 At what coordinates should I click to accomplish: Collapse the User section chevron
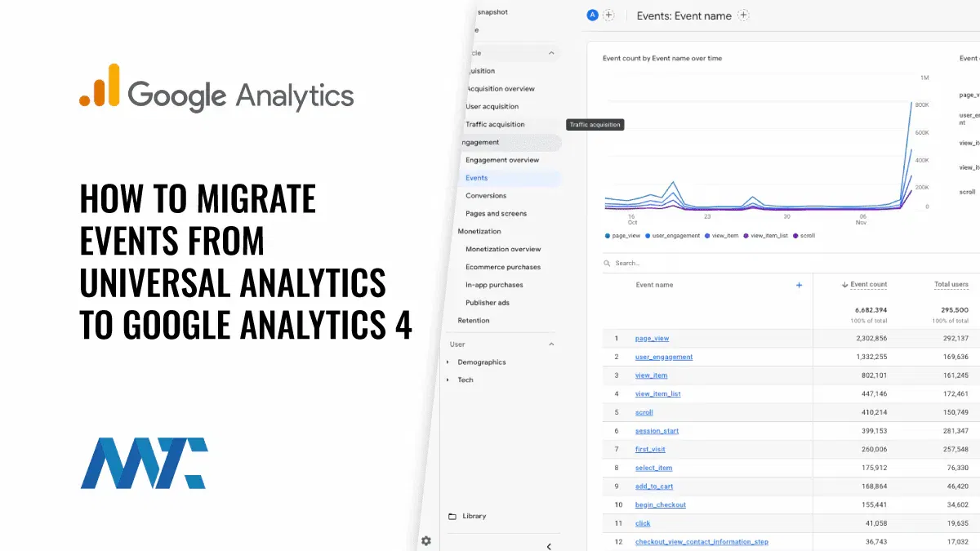[551, 344]
